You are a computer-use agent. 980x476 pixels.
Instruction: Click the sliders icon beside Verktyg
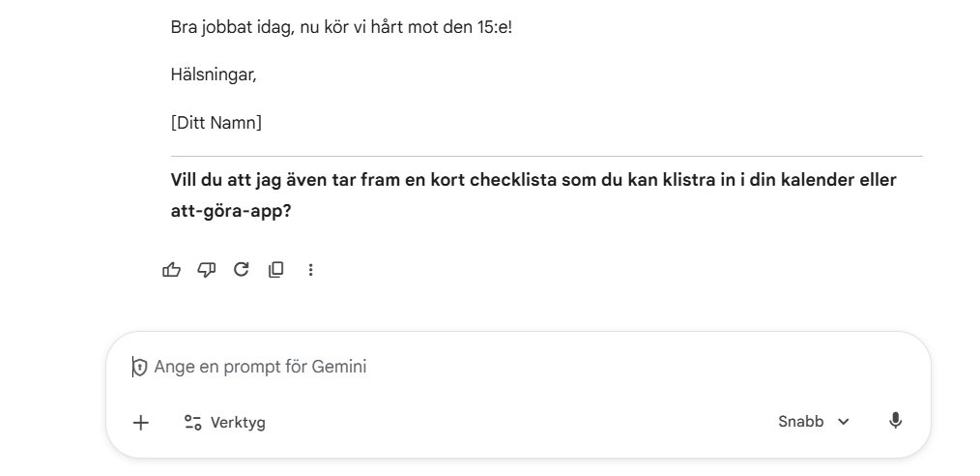(193, 422)
